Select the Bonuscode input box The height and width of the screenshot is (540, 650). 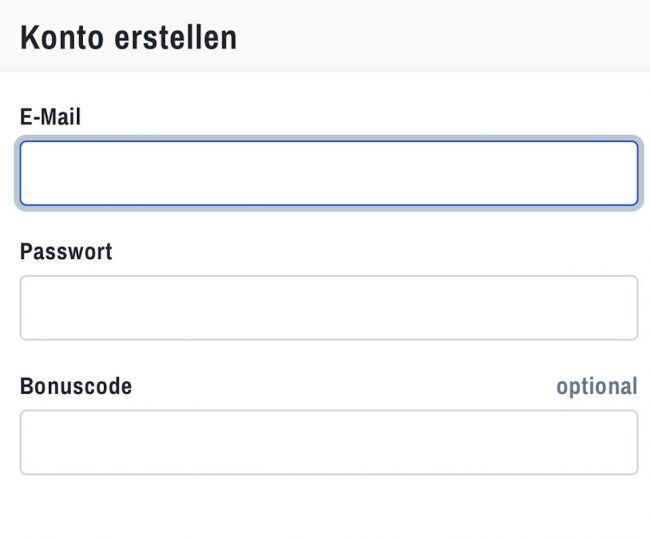[x=328, y=442]
